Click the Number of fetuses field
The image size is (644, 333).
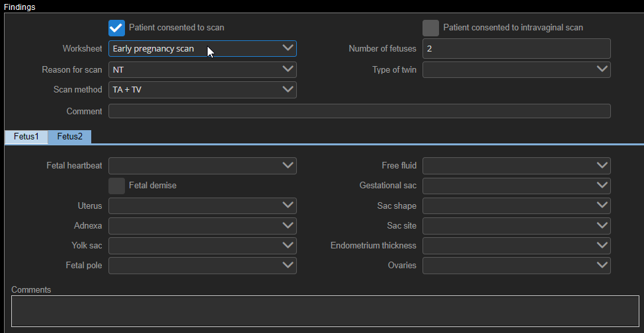(x=516, y=48)
